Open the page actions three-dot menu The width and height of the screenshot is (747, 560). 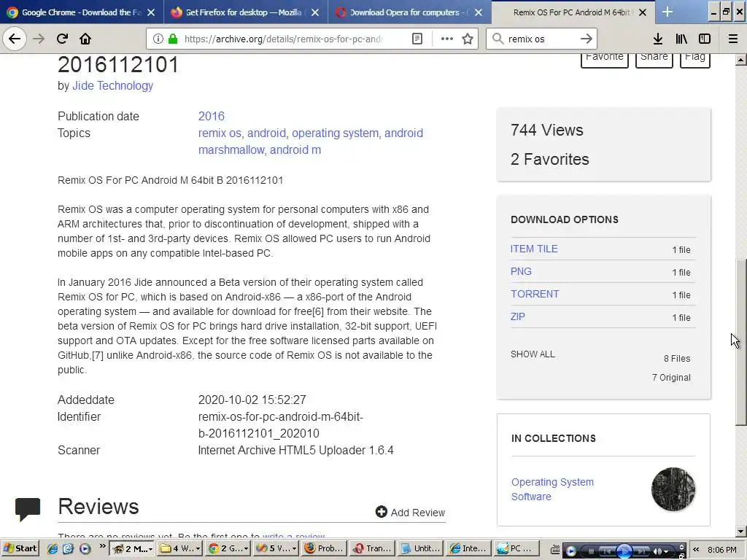point(446,39)
